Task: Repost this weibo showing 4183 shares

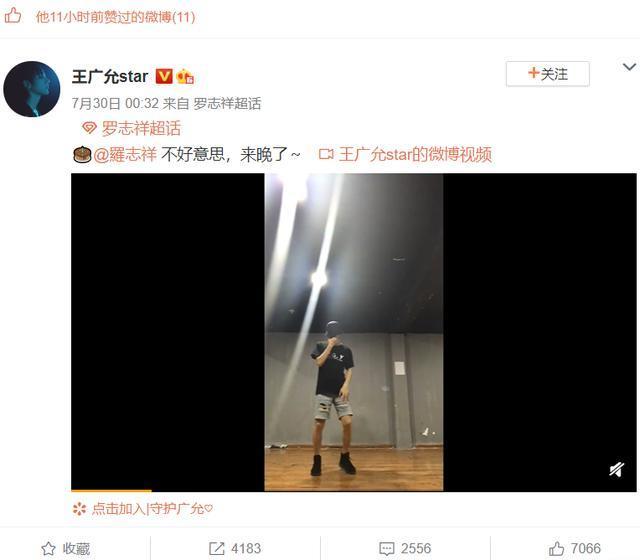Action: coord(235,548)
